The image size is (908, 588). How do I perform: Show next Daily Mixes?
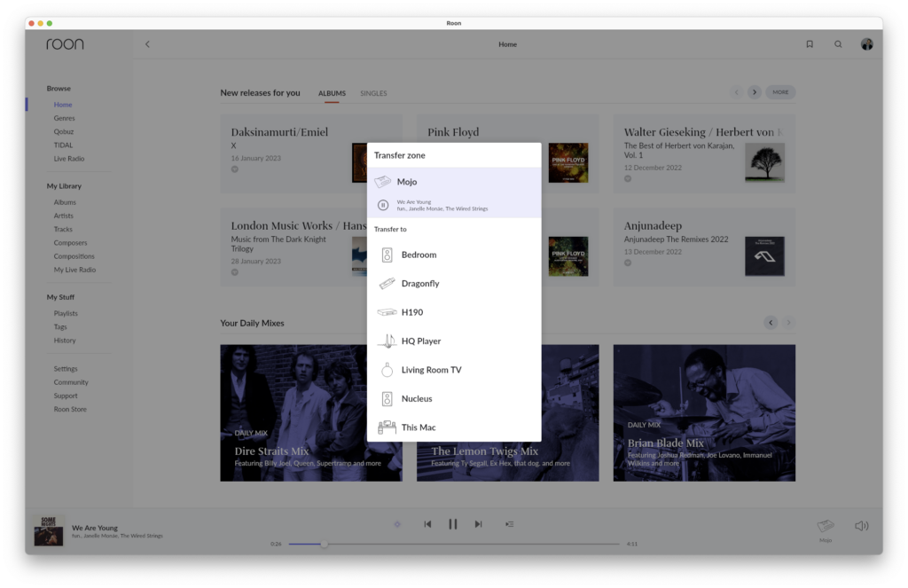click(788, 323)
